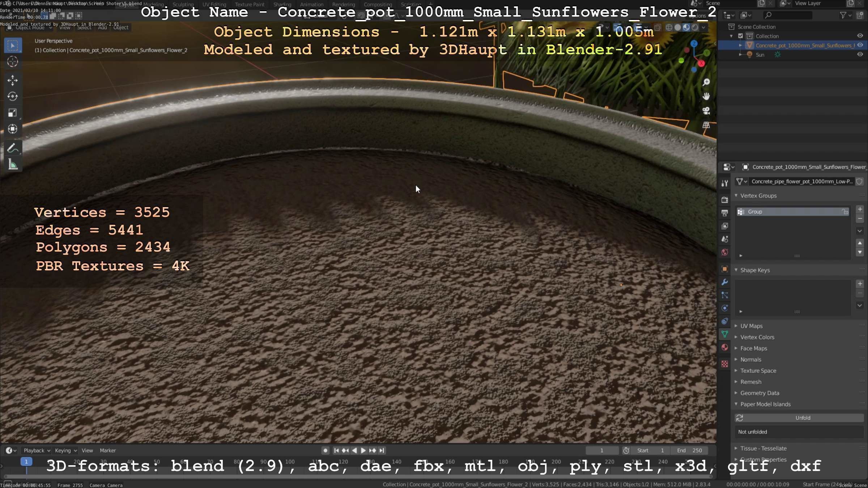Activate the 3D Cursor tool
The height and width of the screenshot is (488, 868).
pos(13,62)
